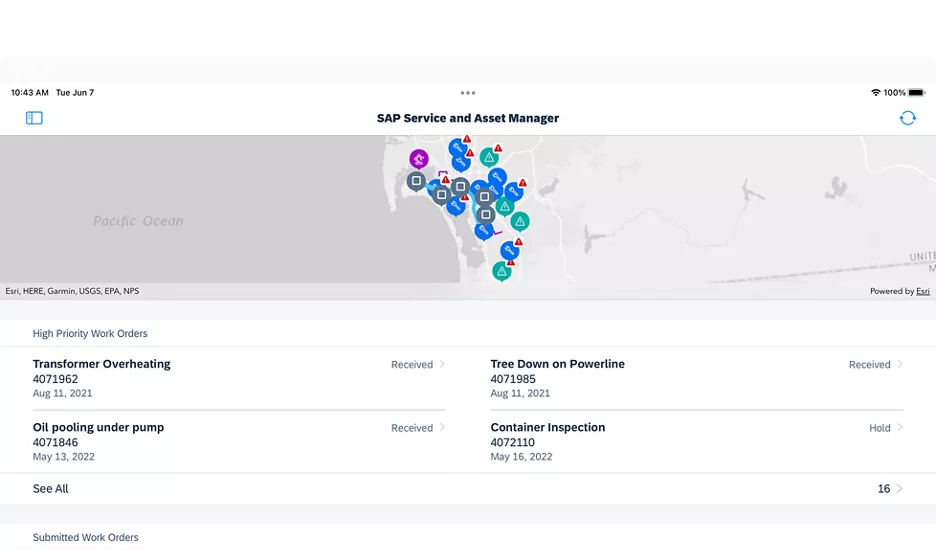
Task: Tap the Wi-Fi status icon
Action: [876, 93]
